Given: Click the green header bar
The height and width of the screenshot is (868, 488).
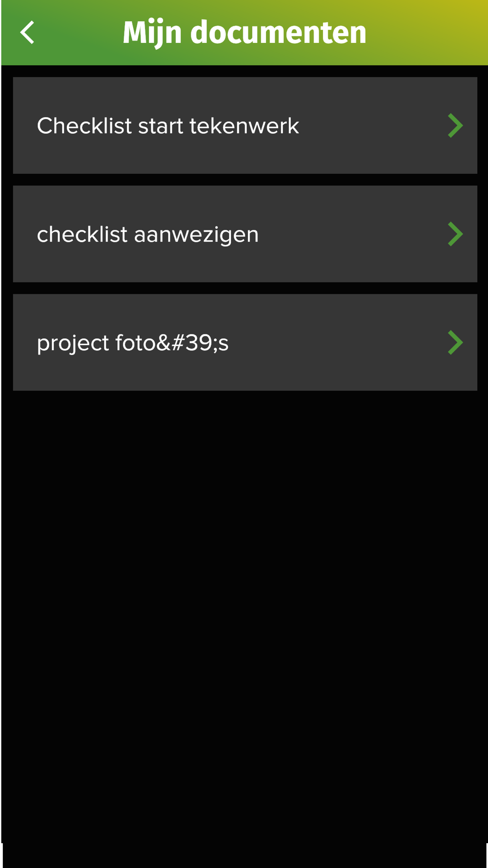Looking at the screenshot, I should 244,33.
